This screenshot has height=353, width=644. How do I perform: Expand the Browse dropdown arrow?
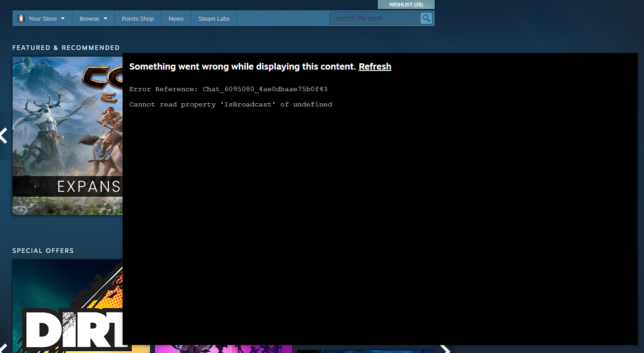tap(104, 18)
